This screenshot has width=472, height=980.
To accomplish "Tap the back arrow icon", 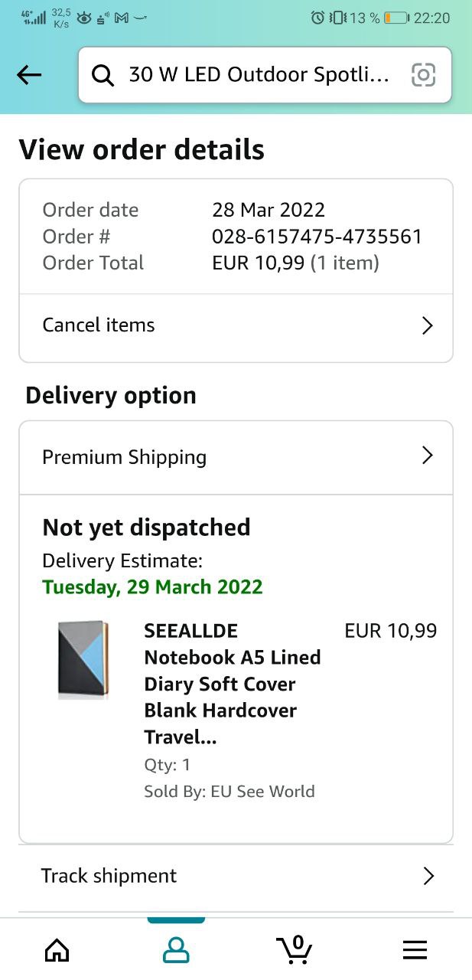I will pos(29,75).
